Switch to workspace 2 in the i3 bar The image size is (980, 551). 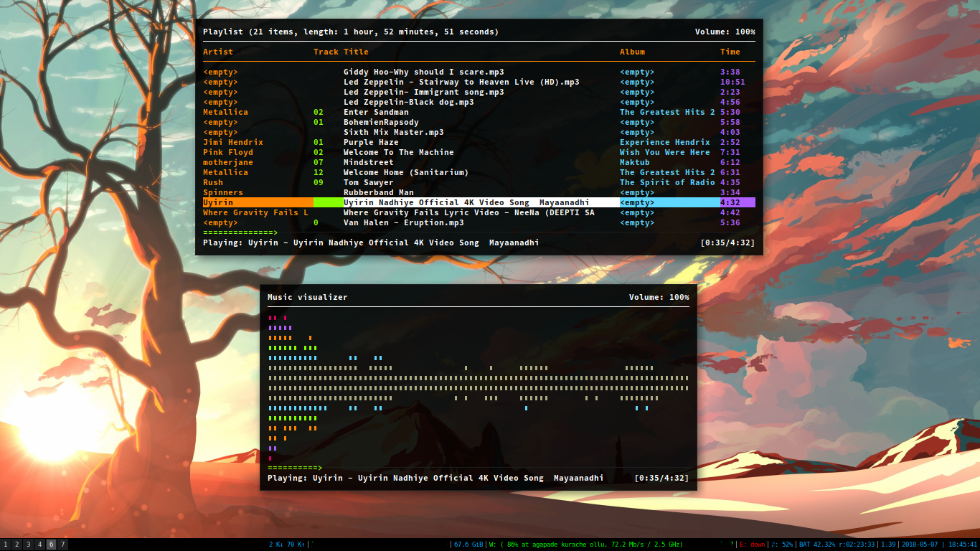click(17, 545)
